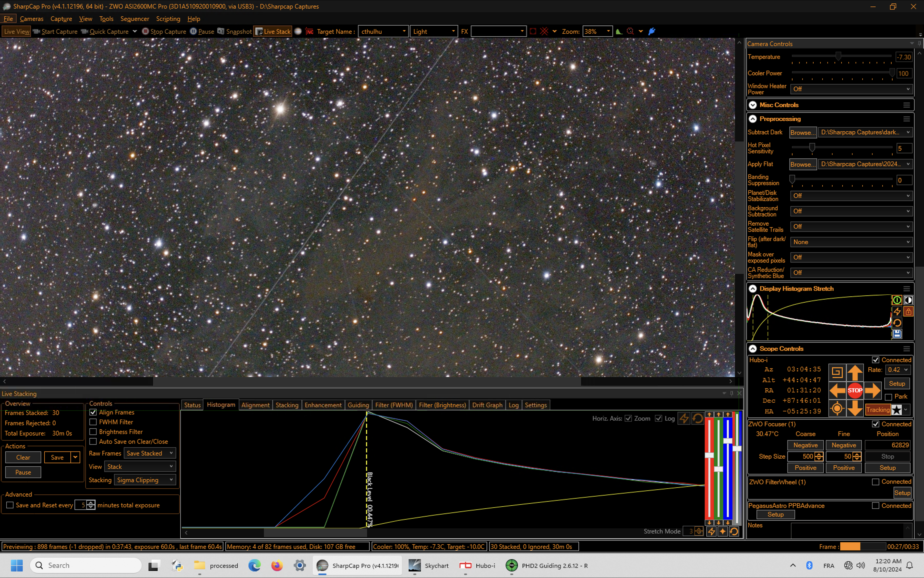Click Browse next to Subtract Dark
This screenshot has width=924, height=578.
pyautogui.click(x=803, y=132)
